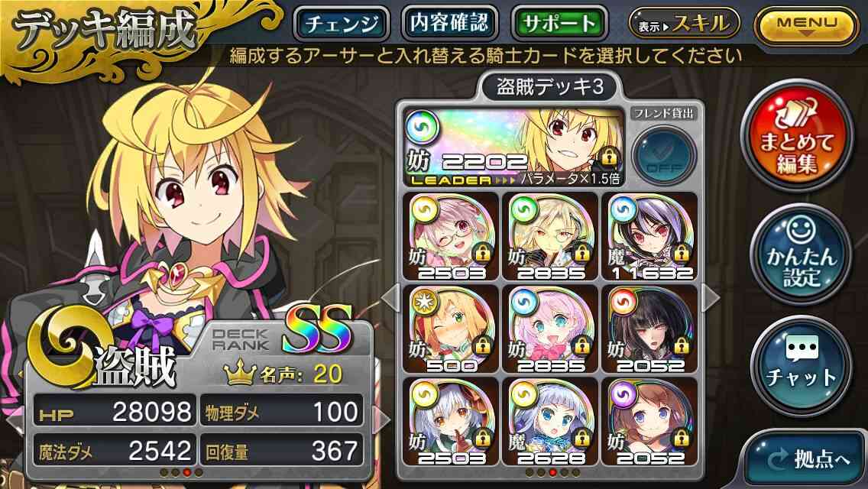This screenshot has width=868, height=489.
Task: Click the deck page indicator dots
Action: [x=552, y=472]
